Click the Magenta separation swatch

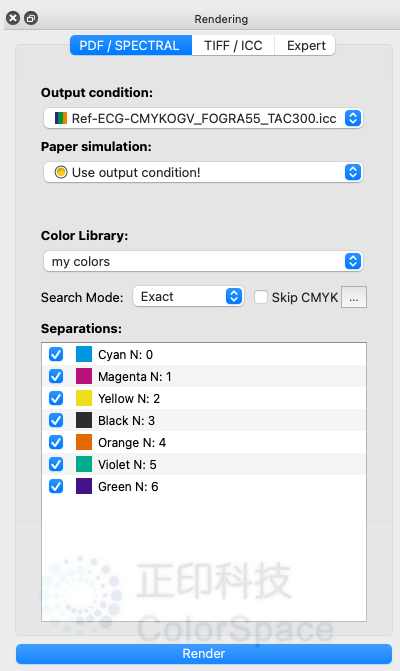tap(84, 376)
